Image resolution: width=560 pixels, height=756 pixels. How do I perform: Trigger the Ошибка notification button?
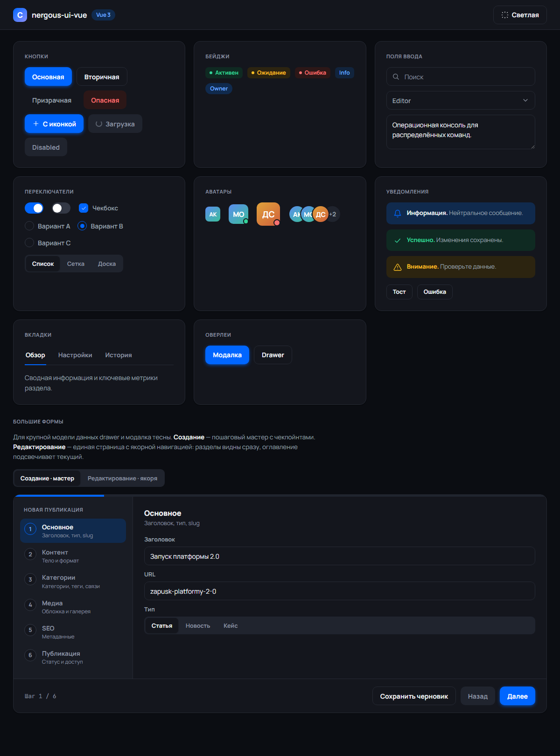pos(435,292)
